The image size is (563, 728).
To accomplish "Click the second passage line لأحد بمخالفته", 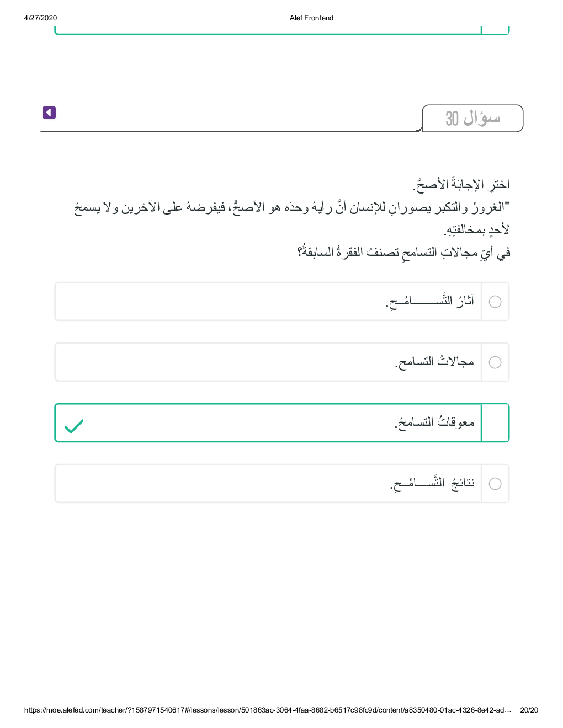I will 476,230.
